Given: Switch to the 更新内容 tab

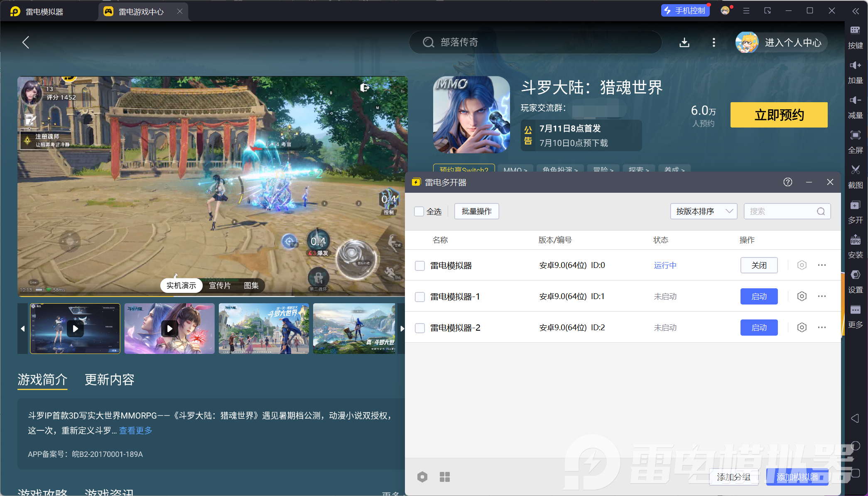Looking at the screenshot, I should tap(109, 380).
